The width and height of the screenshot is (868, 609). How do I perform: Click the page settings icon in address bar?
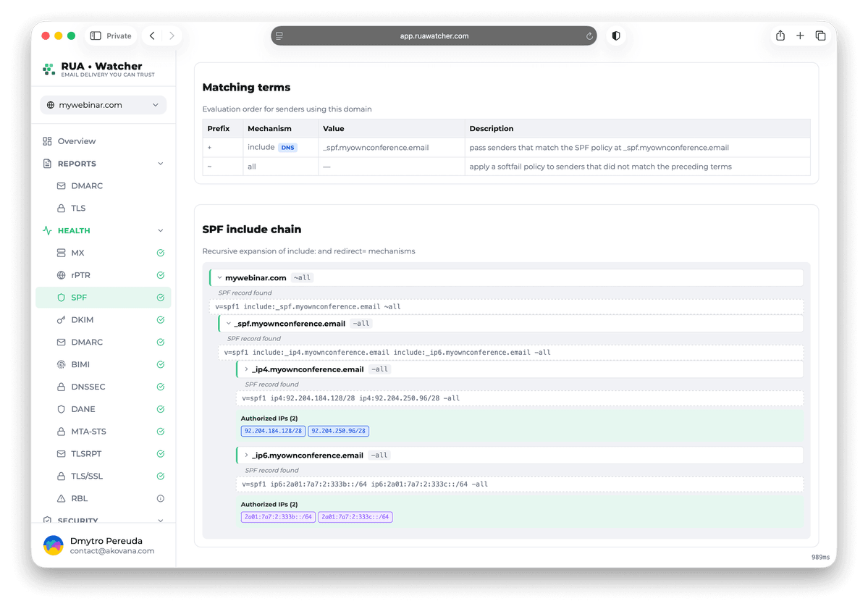(279, 36)
